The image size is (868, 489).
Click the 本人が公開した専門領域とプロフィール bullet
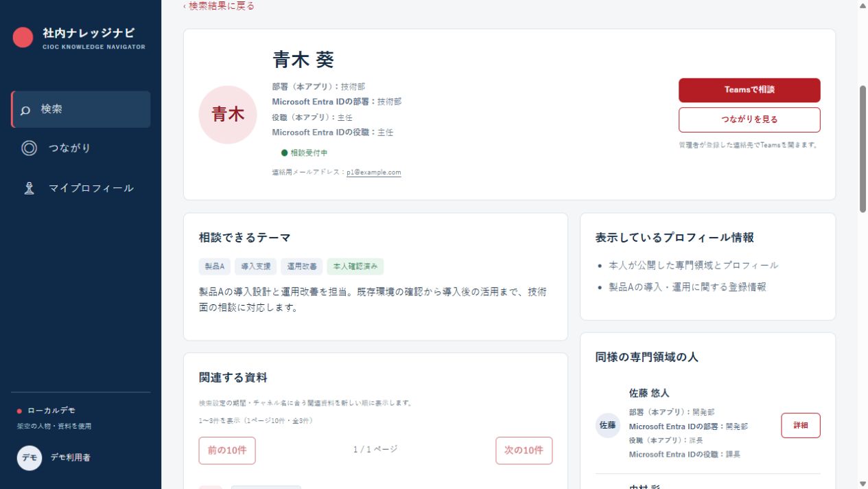[694, 265]
